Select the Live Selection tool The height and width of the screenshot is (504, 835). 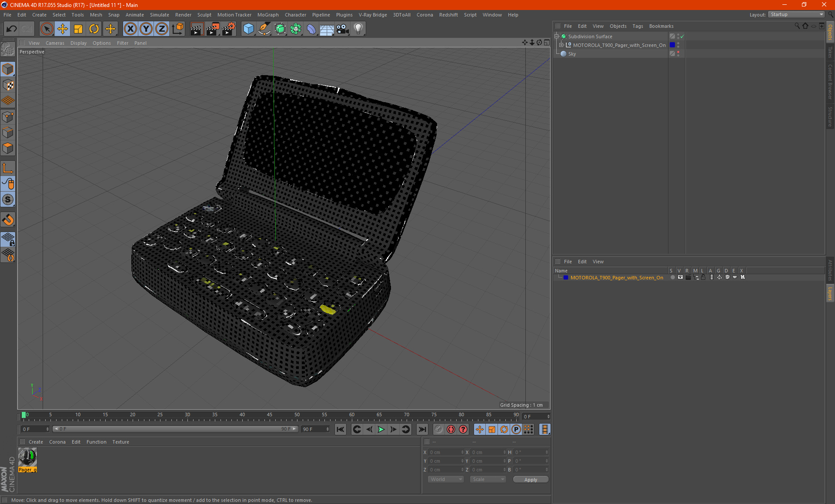(x=47, y=29)
